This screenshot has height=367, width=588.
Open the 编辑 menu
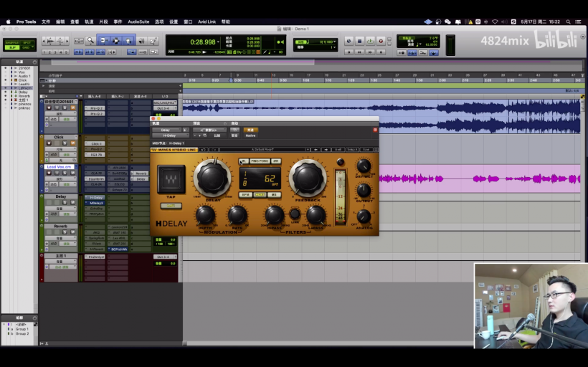[60, 22]
